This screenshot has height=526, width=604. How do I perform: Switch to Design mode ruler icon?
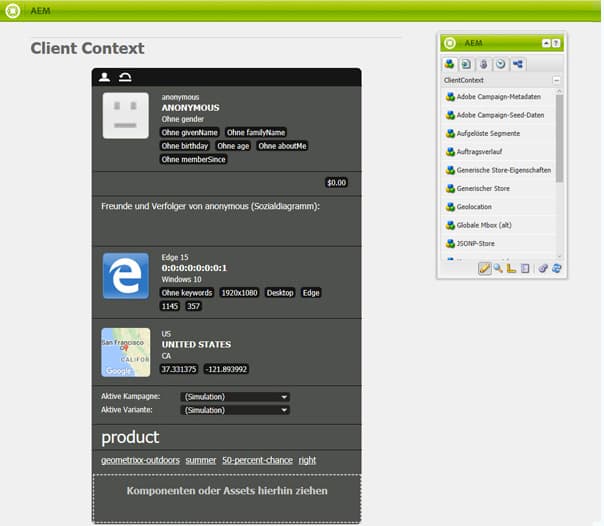click(x=511, y=268)
